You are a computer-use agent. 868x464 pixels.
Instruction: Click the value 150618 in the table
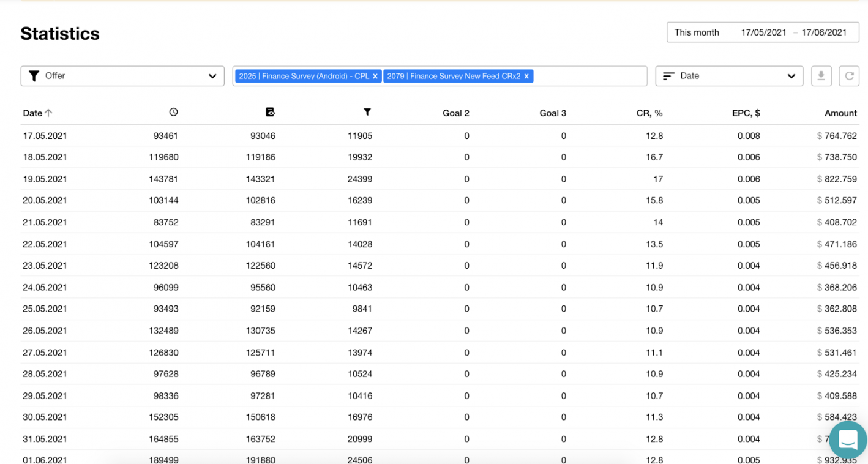pyautogui.click(x=261, y=417)
